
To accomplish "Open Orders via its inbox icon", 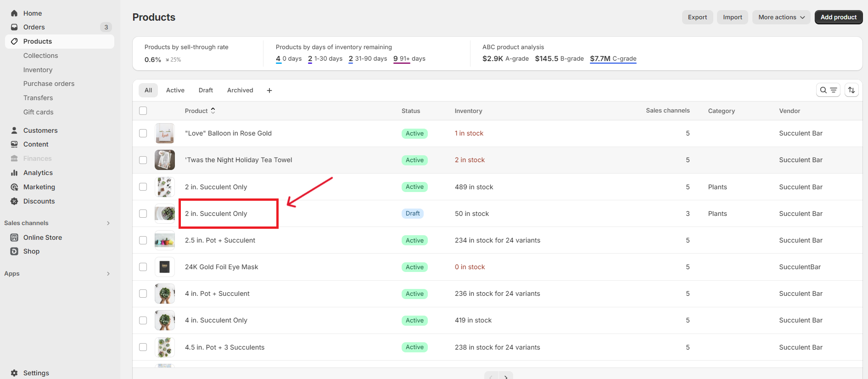I will [x=14, y=27].
